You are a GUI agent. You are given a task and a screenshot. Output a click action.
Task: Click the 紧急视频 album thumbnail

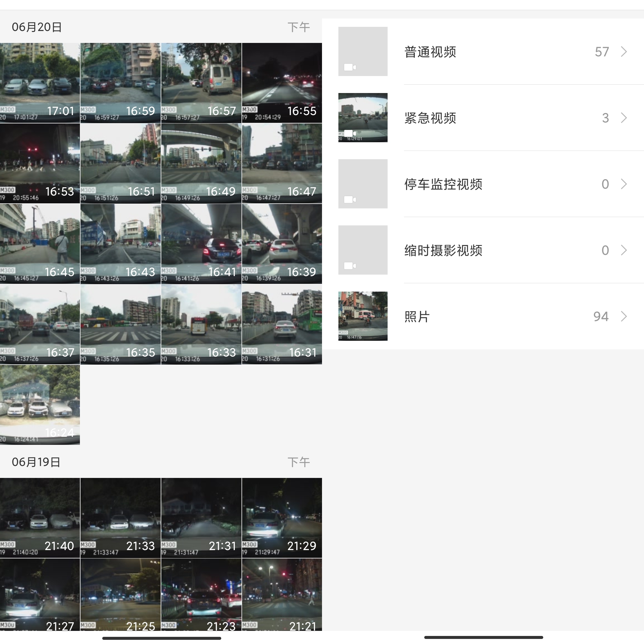pyautogui.click(x=363, y=118)
